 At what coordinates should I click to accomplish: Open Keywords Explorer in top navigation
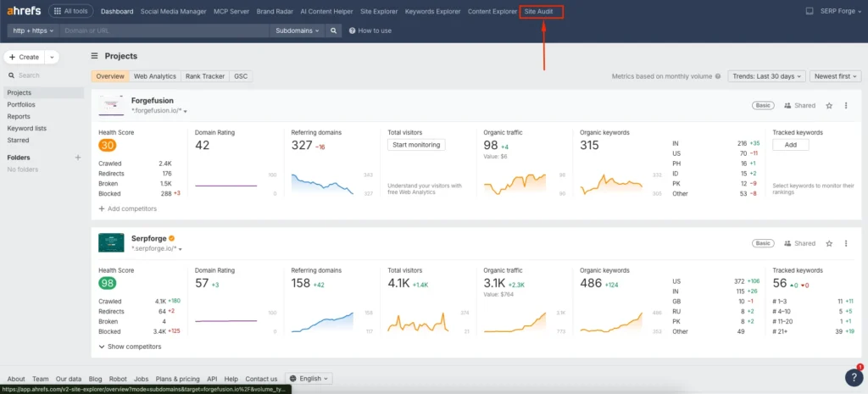coord(433,11)
